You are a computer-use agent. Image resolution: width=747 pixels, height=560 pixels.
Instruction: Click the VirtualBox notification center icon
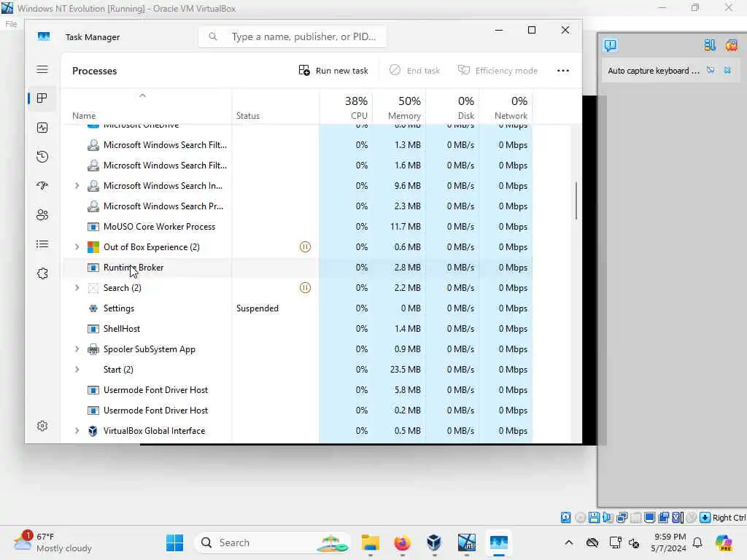click(611, 45)
